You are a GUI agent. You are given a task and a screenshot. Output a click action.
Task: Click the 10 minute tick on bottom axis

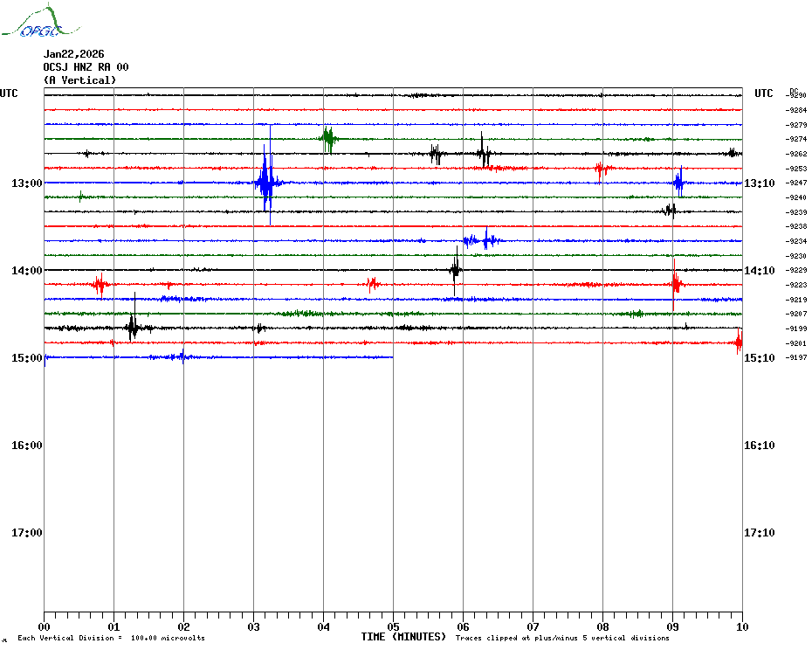point(741,626)
